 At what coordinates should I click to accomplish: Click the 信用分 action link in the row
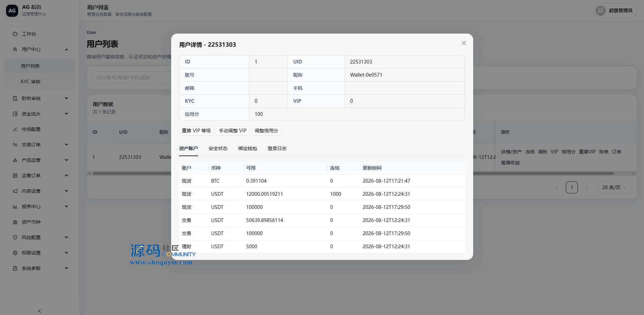pyautogui.click(x=568, y=152)
